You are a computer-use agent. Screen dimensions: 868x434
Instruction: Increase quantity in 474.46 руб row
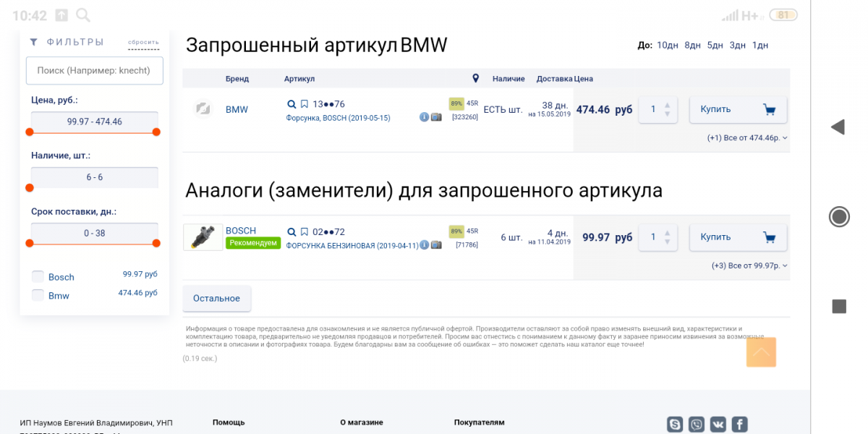[667, 104]
